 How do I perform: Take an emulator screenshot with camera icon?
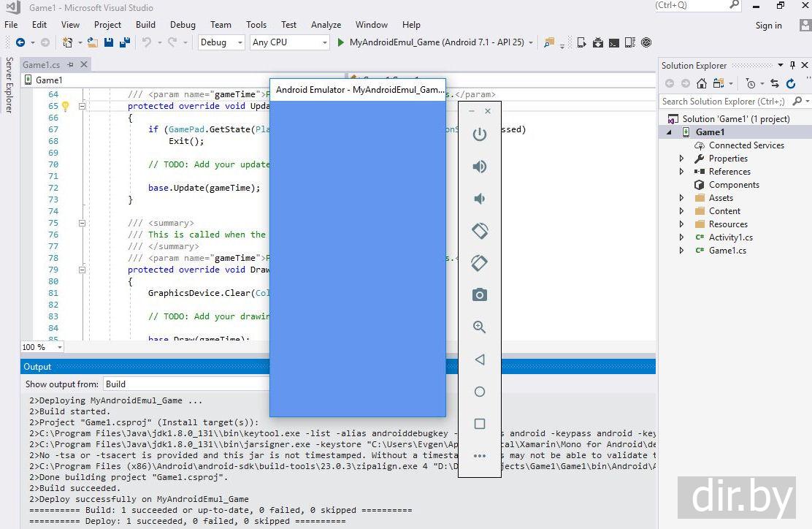[479, 295]
